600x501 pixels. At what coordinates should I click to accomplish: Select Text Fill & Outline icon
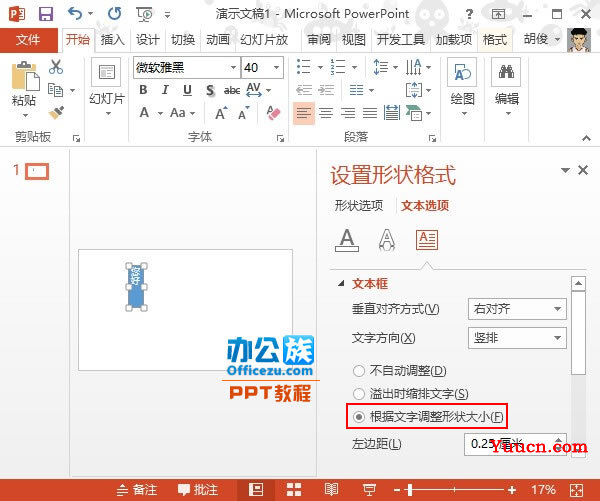click(347, 240)
